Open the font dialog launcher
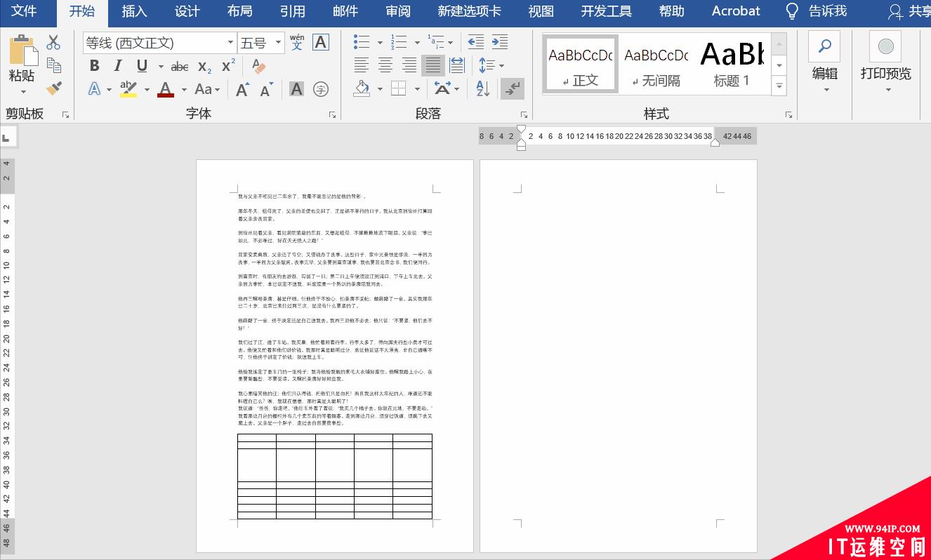Screen dimensions: 931x560 tap(332, 114)
